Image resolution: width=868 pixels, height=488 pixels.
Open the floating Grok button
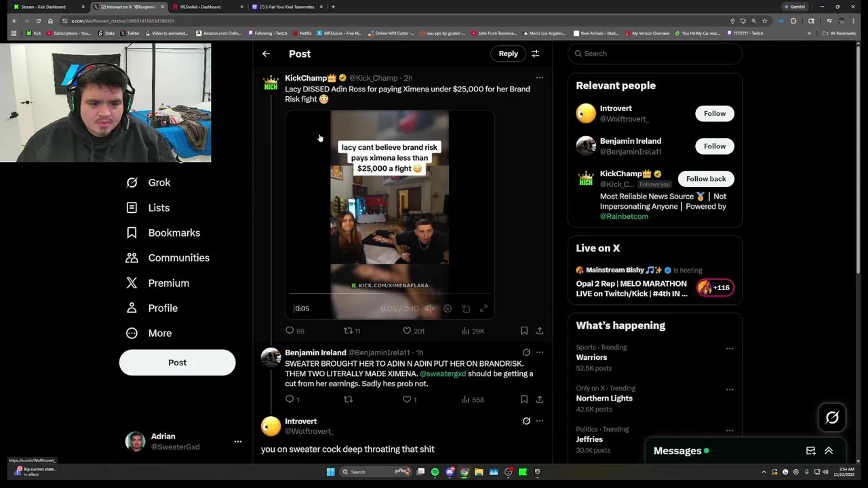pyautogui.click(x=832, y=418)
